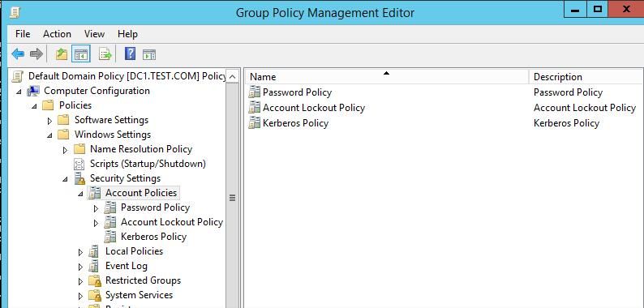
Task: Click the Scripts (Startup/Shutdown) script icon
Action: coord(79,165)
